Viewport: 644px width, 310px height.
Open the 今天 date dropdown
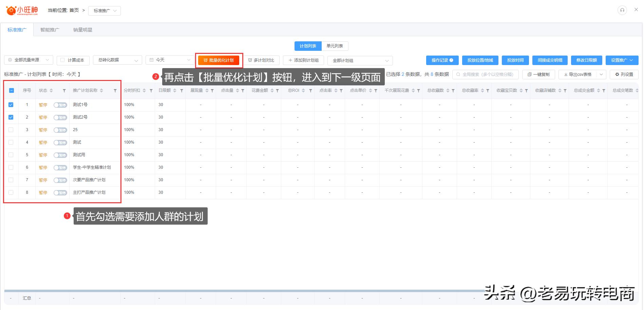(170, 60)
